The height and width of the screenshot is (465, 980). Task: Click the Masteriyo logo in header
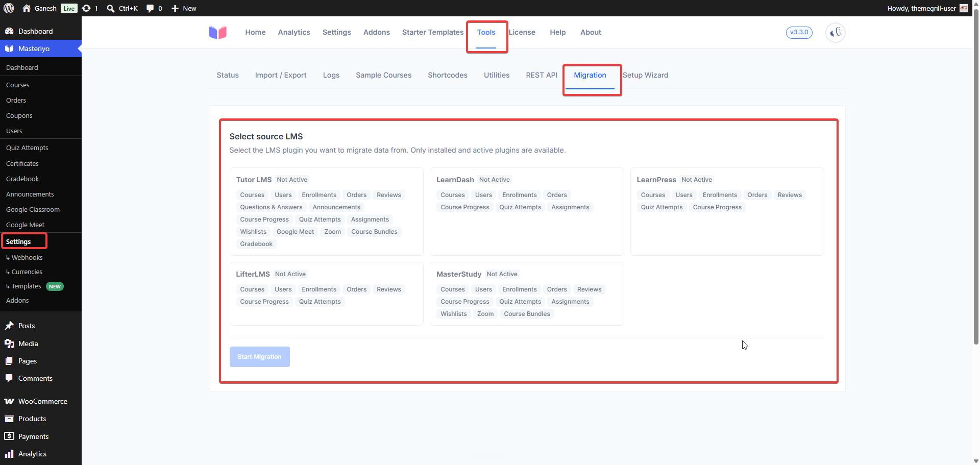pos(218,32)
